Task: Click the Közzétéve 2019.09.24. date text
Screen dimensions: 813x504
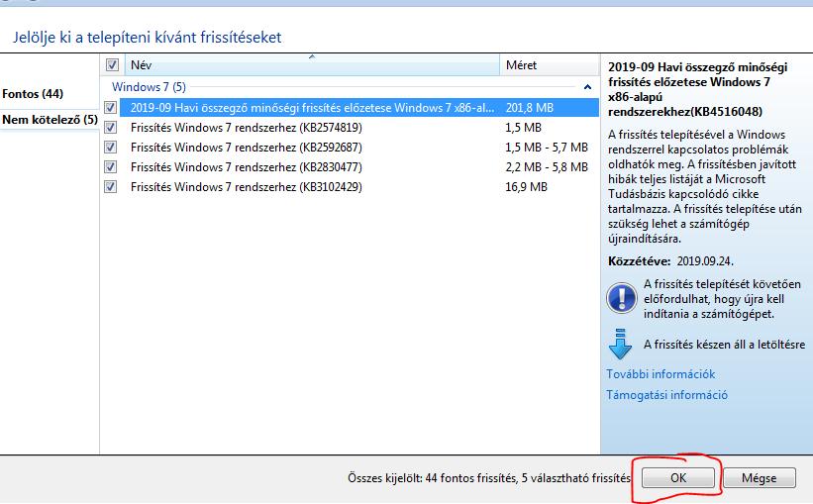Action: 671,260
